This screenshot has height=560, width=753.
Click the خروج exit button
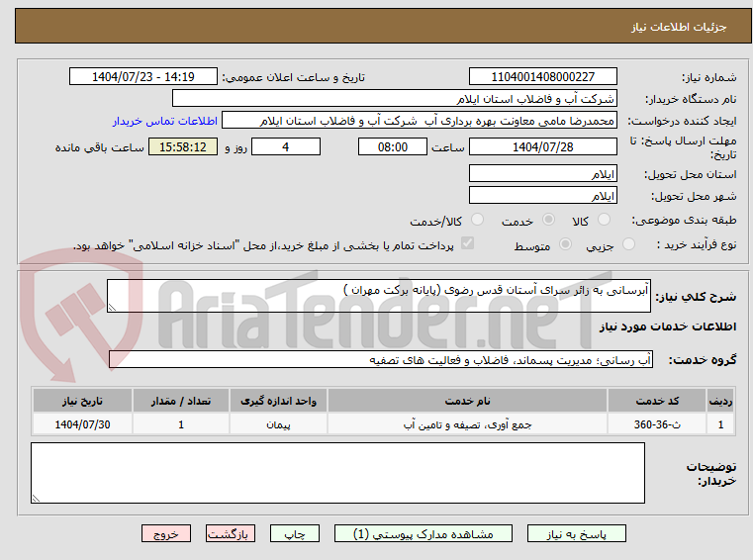[x=165, y=533]
